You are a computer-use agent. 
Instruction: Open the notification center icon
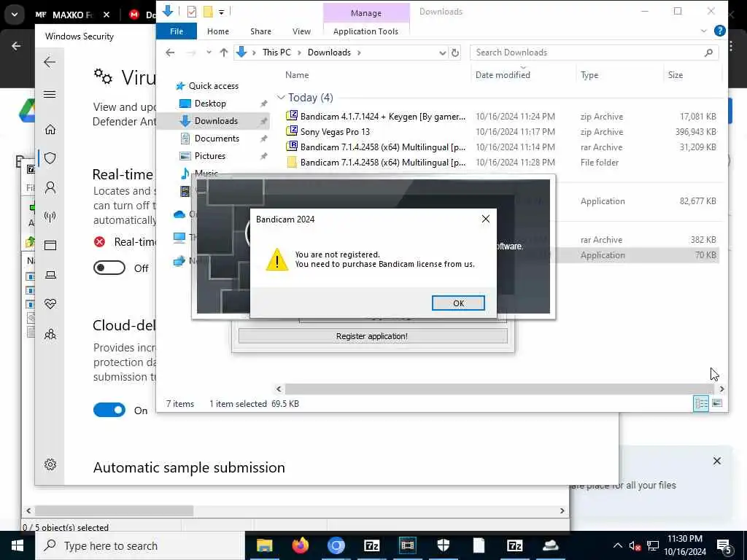[x=723, y=546]
